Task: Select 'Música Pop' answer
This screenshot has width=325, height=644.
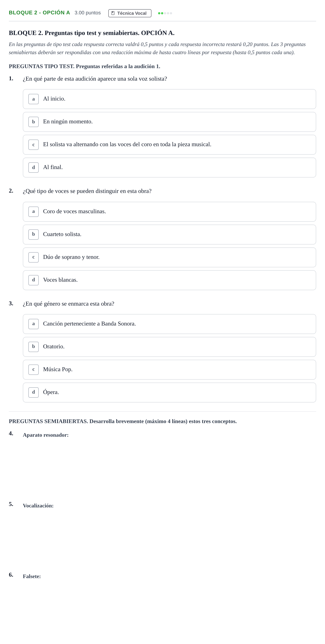Action: 169,370
